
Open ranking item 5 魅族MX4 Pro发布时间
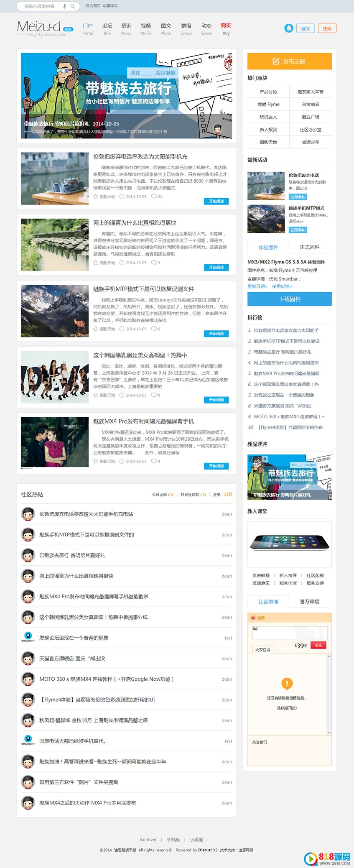[x=286, y=373]
